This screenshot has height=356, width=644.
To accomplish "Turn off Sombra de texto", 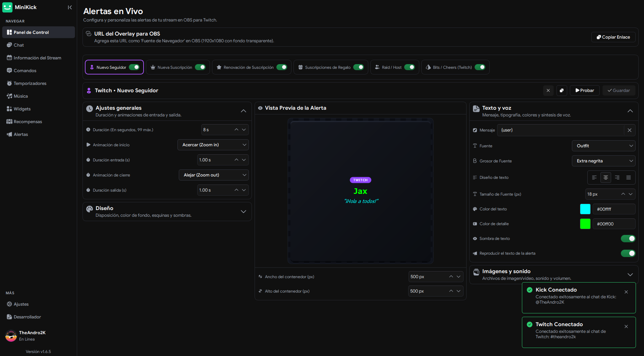I will click(628, 239).
